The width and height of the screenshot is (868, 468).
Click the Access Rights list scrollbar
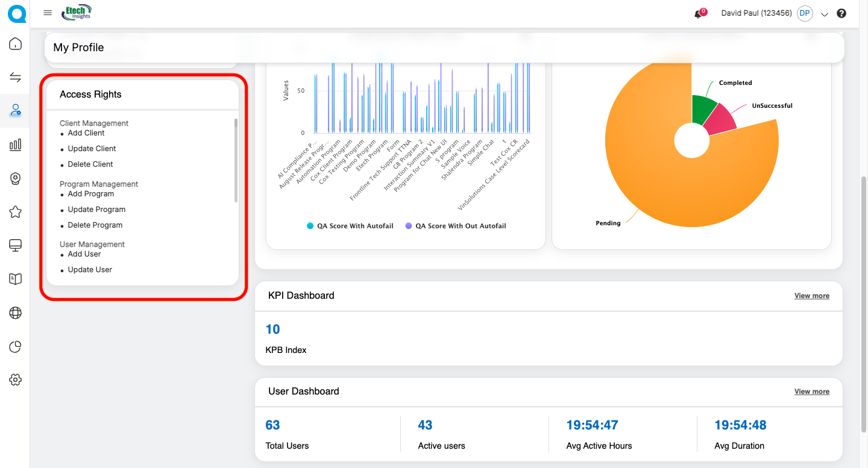coord(236,160)
